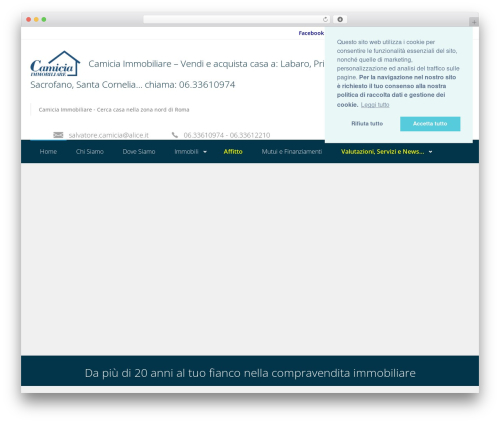The height and width of the screenshot is (423, 500).
Task: Click the Camicia Immobiliare site title heading
Action: [x=177, y=74]
